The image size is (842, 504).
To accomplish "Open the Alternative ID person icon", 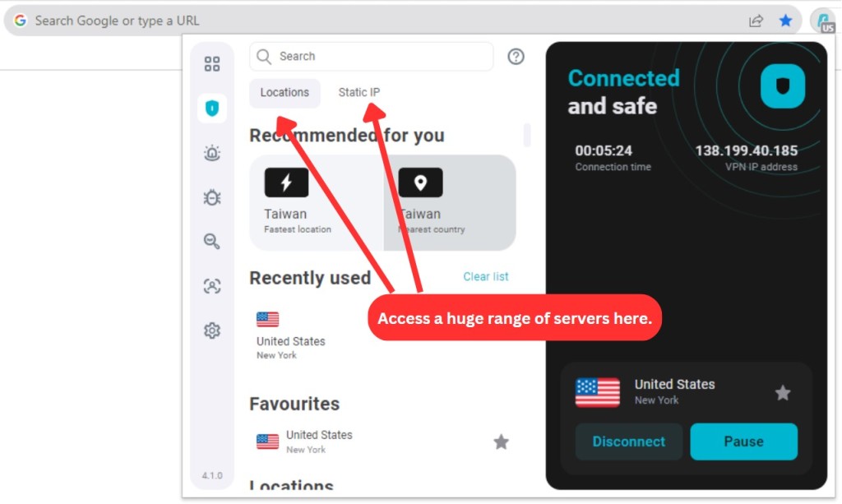I will click(x=212, y=286).
